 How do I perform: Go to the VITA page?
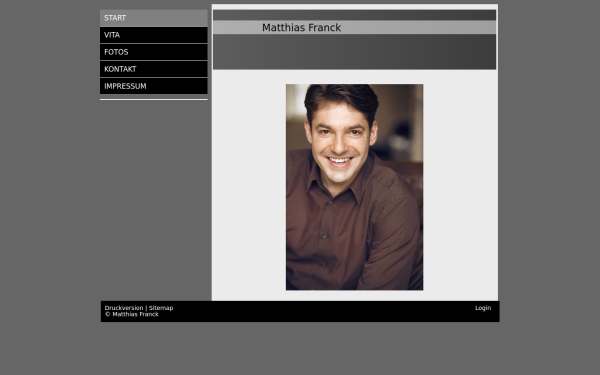[x=153, y=35]
